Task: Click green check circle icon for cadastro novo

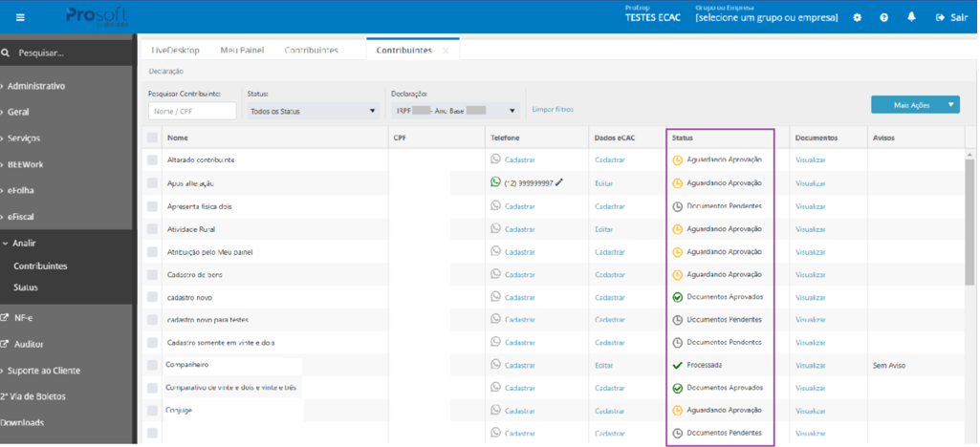Action: [x=677, y=297]
